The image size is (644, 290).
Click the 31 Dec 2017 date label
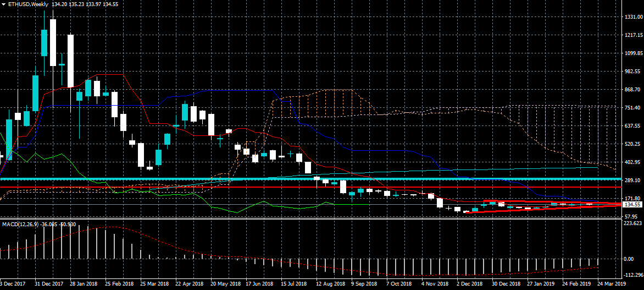pos(49,284)
